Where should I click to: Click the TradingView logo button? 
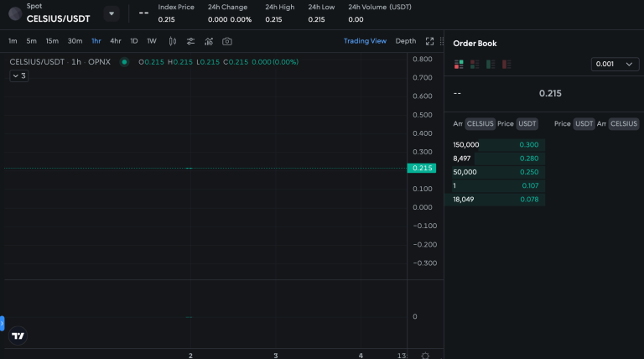18,336
